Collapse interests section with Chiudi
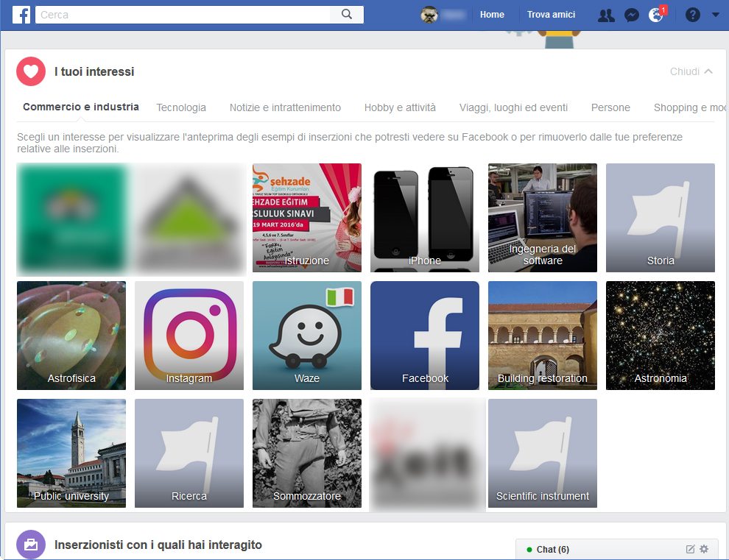Image resolution: width=729 pixels, height=560 pixels. (691, 71)
